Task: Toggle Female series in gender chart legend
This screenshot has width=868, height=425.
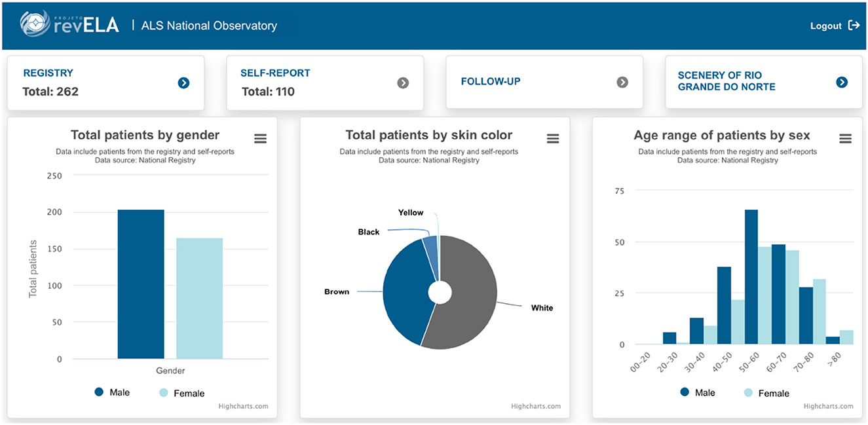Action: 181,393
